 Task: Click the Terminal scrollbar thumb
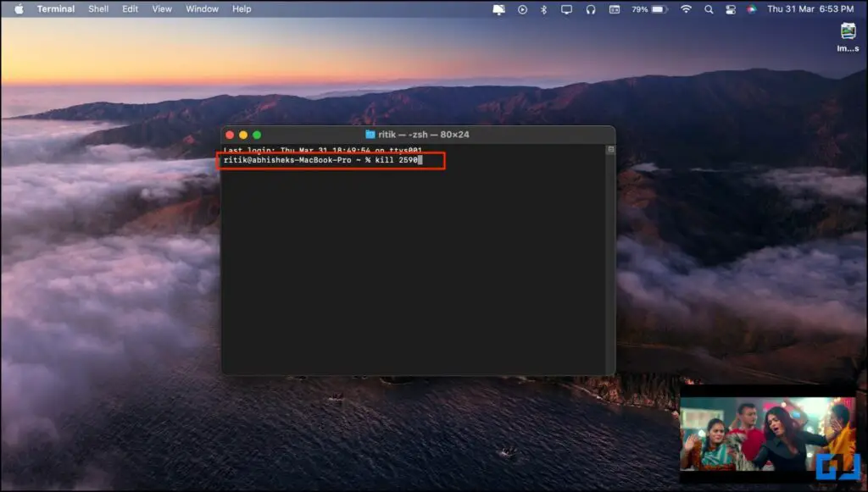pos(609,148)
